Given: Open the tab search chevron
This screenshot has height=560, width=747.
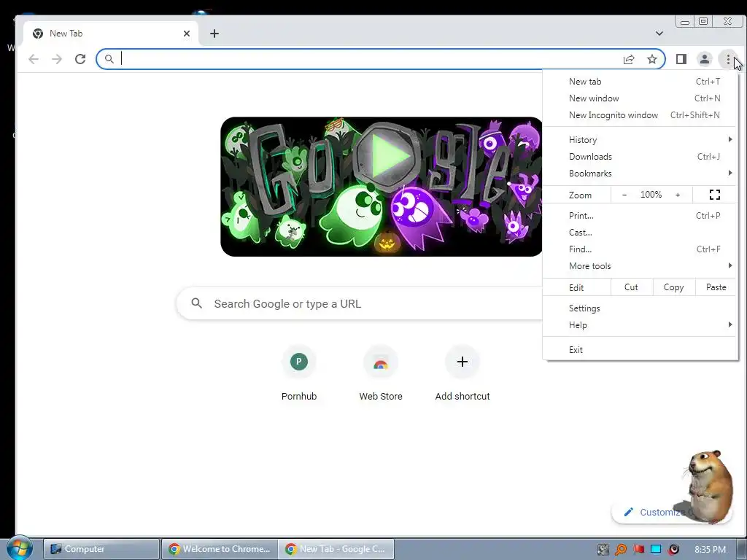Looking at the screenshot, I should pos(659,34).
